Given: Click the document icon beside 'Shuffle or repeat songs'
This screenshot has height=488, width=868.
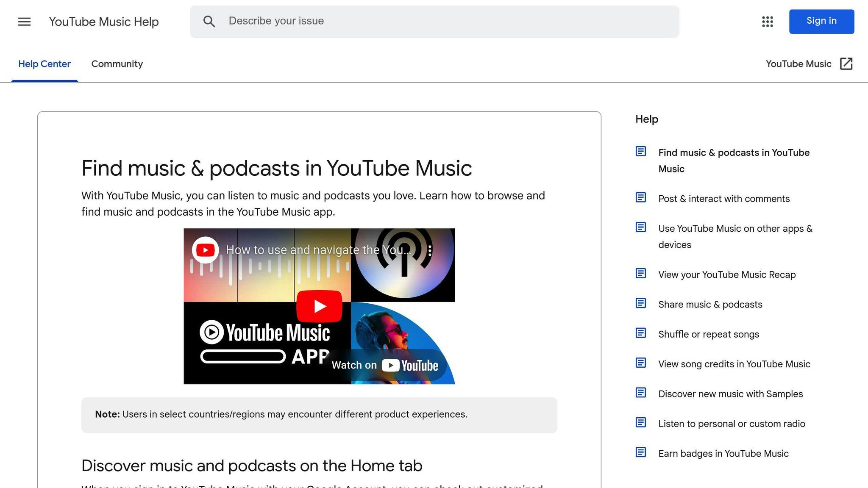Looking at the screenshot, I should [x=640, y=333].
